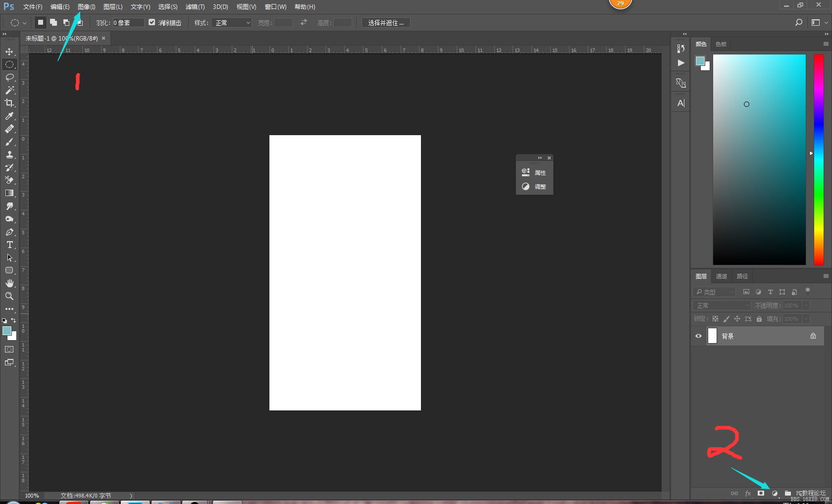Select the Hand tool

[x=9, y=283]
